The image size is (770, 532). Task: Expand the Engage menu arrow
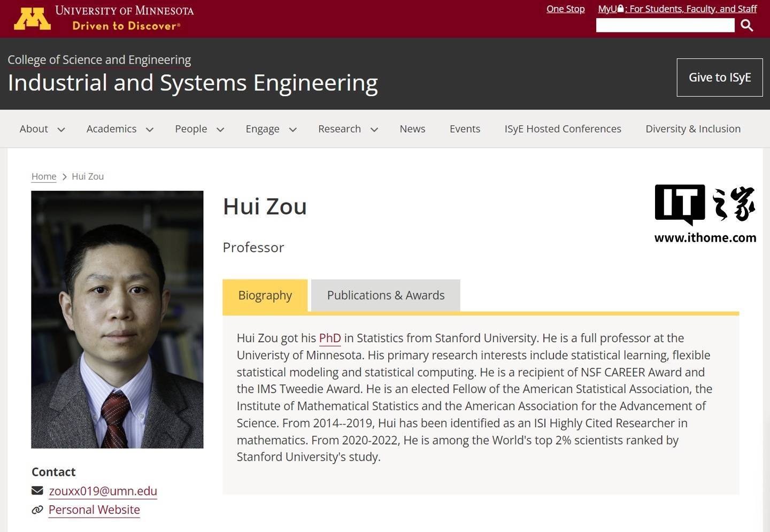pyautogui.click(x=292, y=129)
